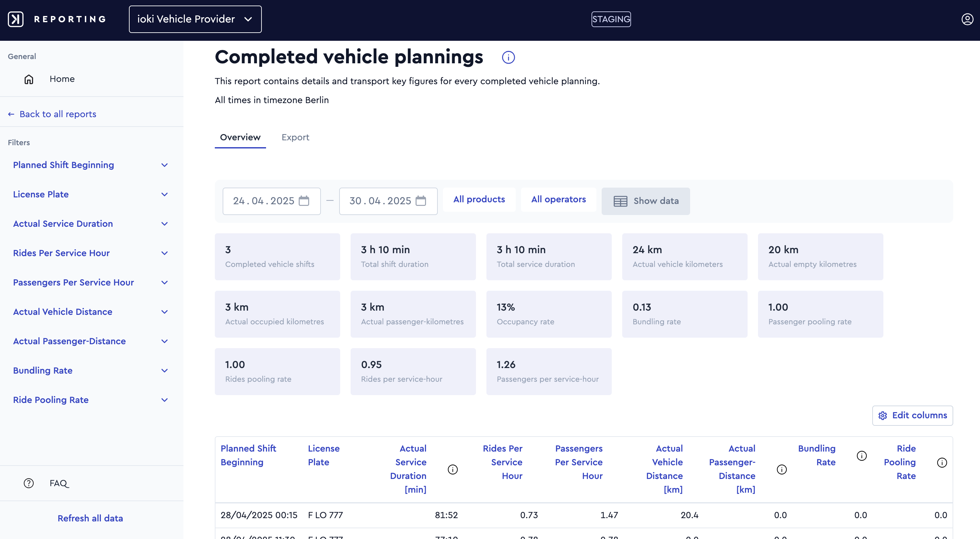The image size is (980, 539).
Task: Click the table icon on Show data
Action: (621, 201)
